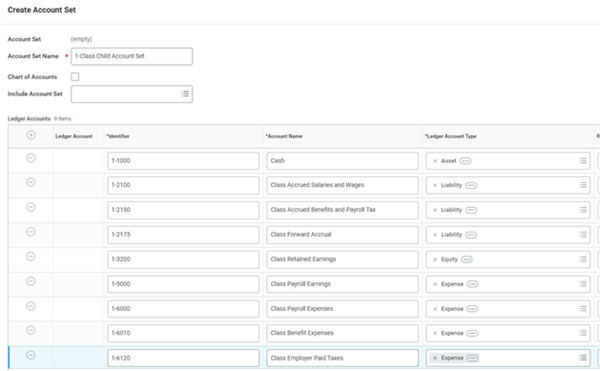Open Ledger Account Type list for 1-6120 row
Viewport: 600px width, 371px height.
[583, 358]
